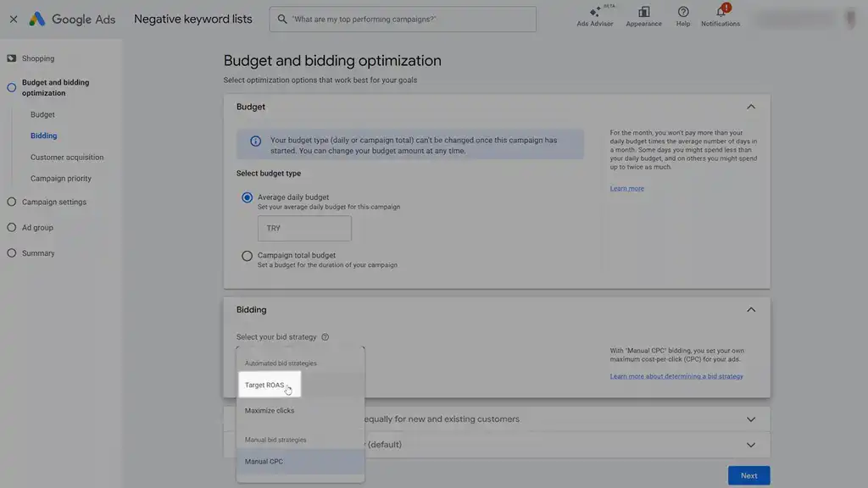Expand the customer acquisition section chevron
This screenshot has width=868, height=488.
click(x=751, y=419)
